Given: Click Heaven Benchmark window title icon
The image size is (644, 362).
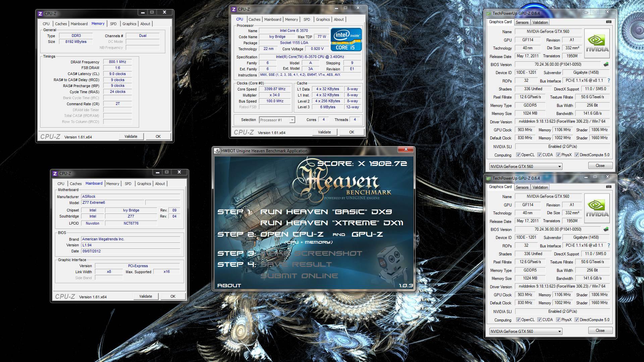Looking at the screenshot, I should click(217, 151).
